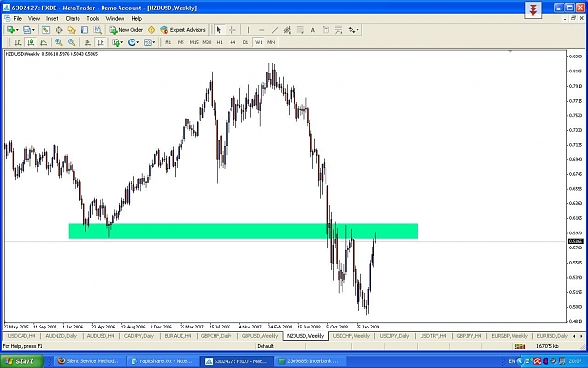The image size is (588, 368).
Task: Toggle Expert Advisors on or off
Action: (x=183, y=30)
